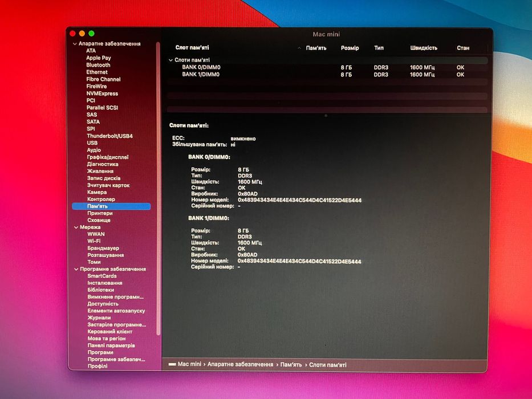
Task: Collapse the Апаратне забезпечення sidebar section
Action: tap(75, 44)
